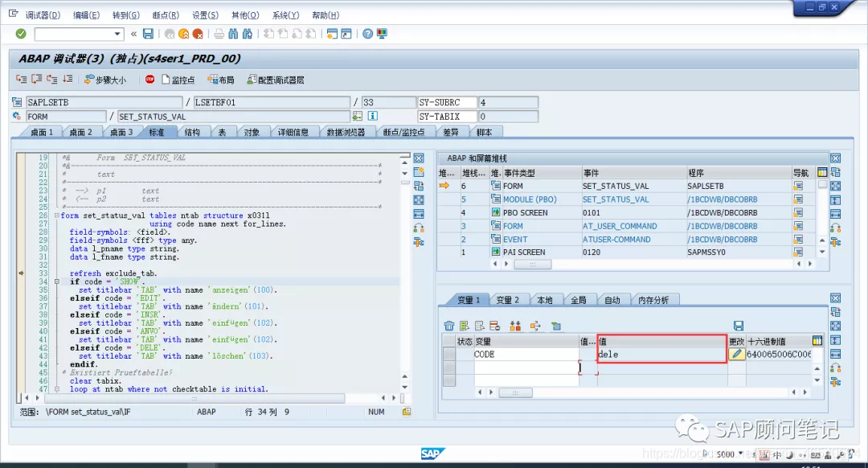Image resolution: width=868 pixels, height=468 pixels.
Task: Open the command field dropdown arrow
Action: pos(117,34)
